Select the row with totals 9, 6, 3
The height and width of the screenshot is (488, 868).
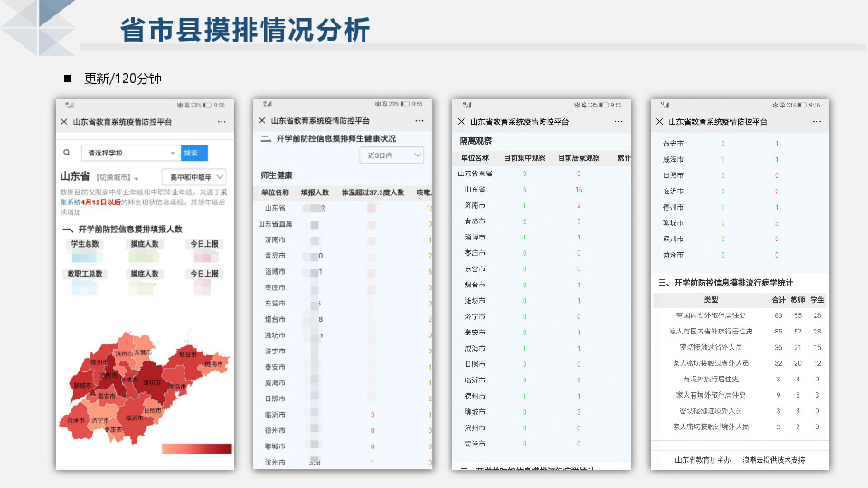tap(741, 395)
